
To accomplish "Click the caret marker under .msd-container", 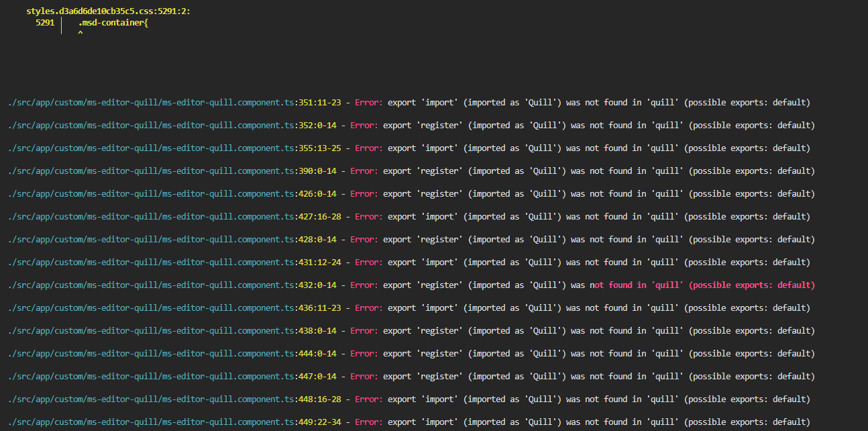I will (x=80, y=32).
